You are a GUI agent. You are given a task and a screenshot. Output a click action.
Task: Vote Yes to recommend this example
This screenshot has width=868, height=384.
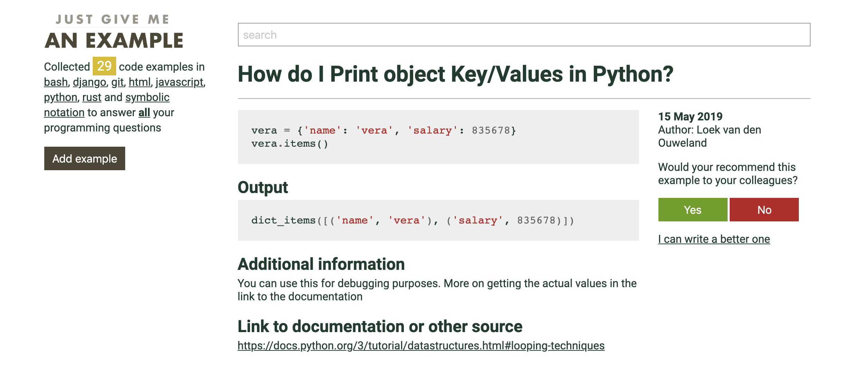point(693,210)
